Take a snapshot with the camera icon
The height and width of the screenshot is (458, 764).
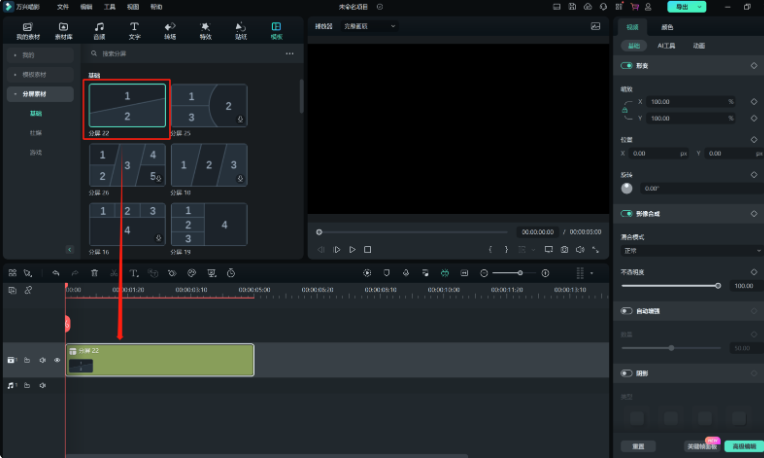pos(565,249)
